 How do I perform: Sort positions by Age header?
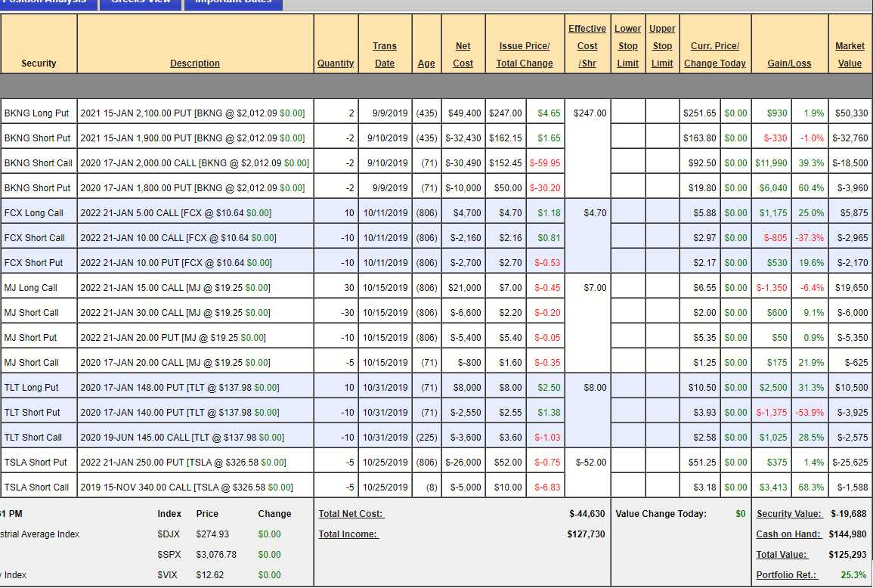426,63
